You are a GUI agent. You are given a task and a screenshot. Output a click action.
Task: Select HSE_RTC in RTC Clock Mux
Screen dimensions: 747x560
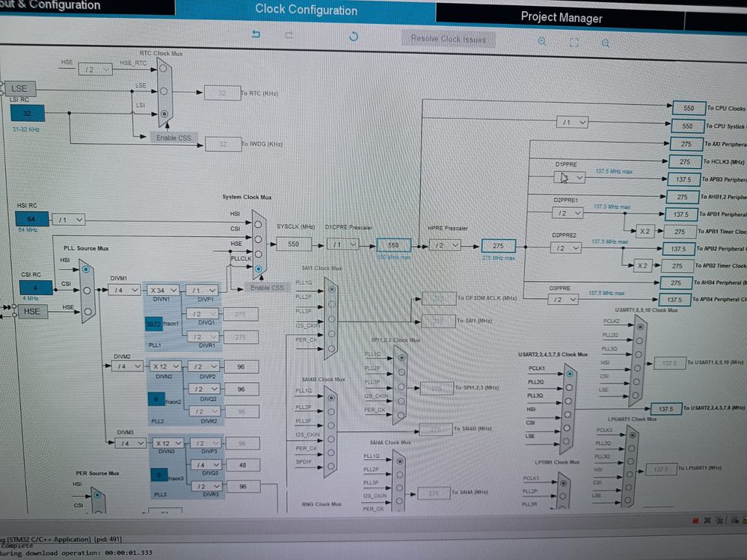pyautogui.click(x=164, y=69)
